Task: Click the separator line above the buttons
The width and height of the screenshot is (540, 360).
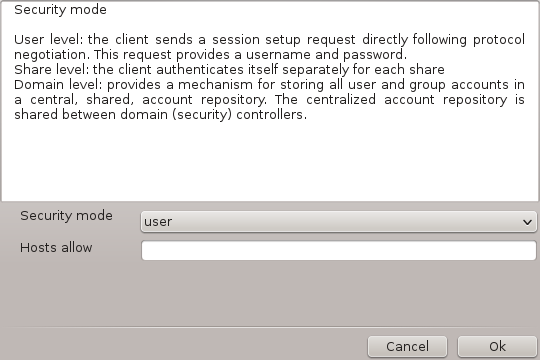Action: click(x=270, y=327)
